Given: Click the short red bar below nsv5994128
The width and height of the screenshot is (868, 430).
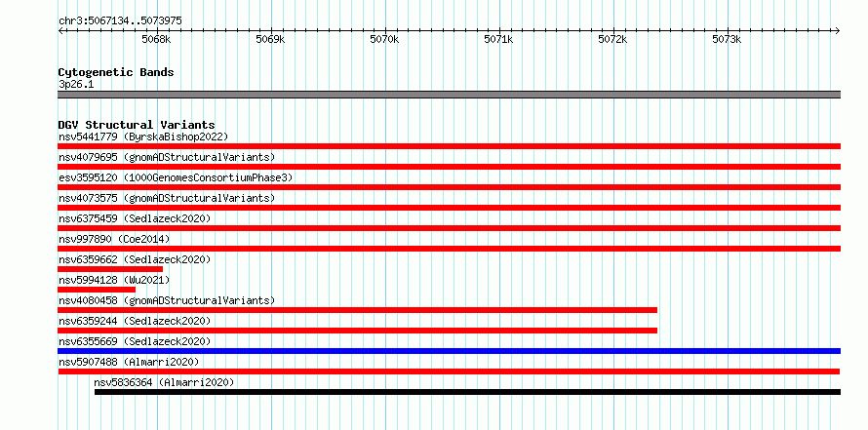Looking at the screenshot, I should (97, 290).
